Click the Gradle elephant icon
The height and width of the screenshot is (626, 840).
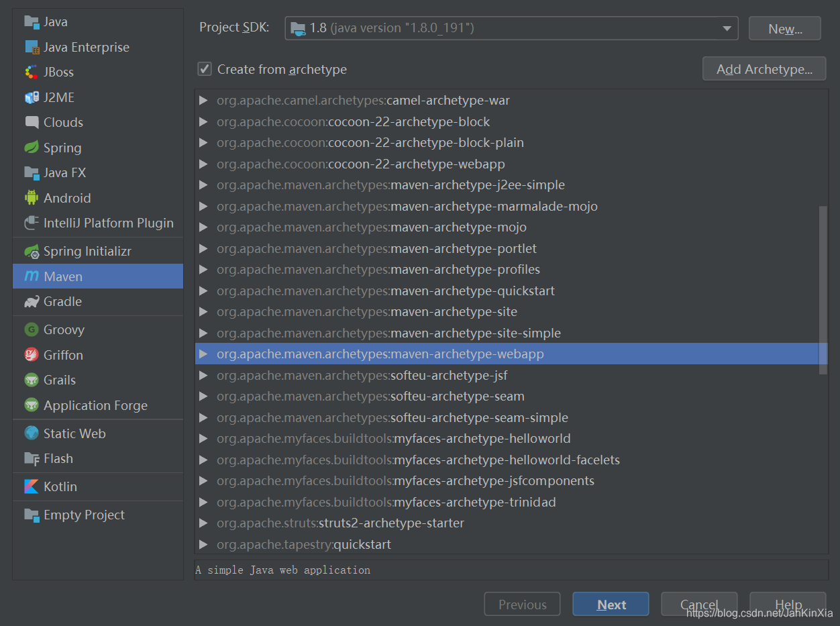(32, 301)
